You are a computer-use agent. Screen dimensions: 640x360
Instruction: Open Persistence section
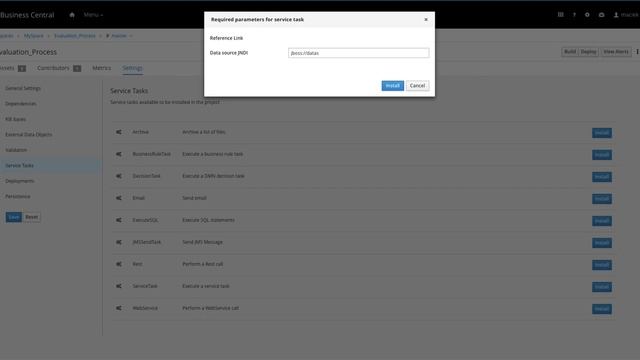point(18,196)
